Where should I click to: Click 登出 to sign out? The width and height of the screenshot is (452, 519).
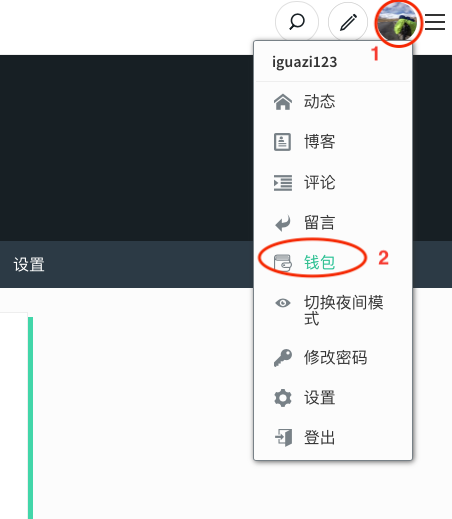[319, 437]
